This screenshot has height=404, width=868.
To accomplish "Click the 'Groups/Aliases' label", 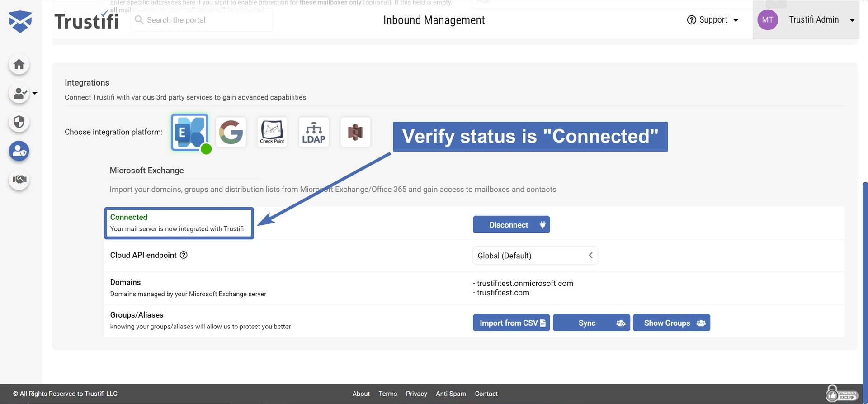I will [137, 315].
